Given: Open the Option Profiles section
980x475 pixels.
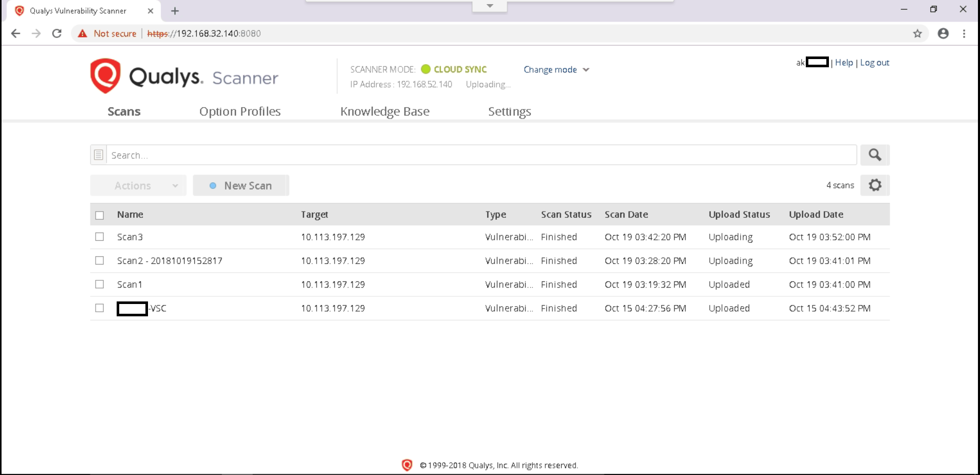Looking at the screenshot, I should (239, 111).
